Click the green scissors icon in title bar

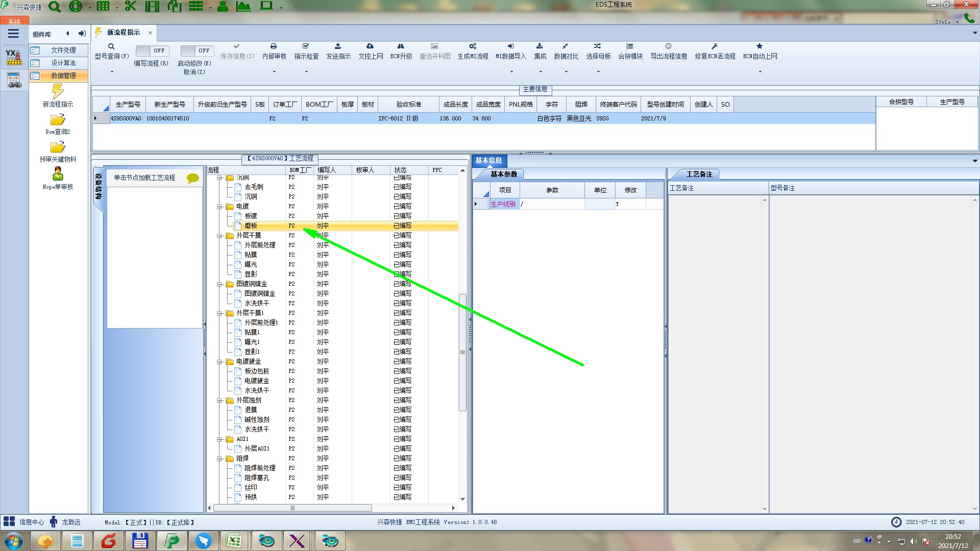click(131, 7)
